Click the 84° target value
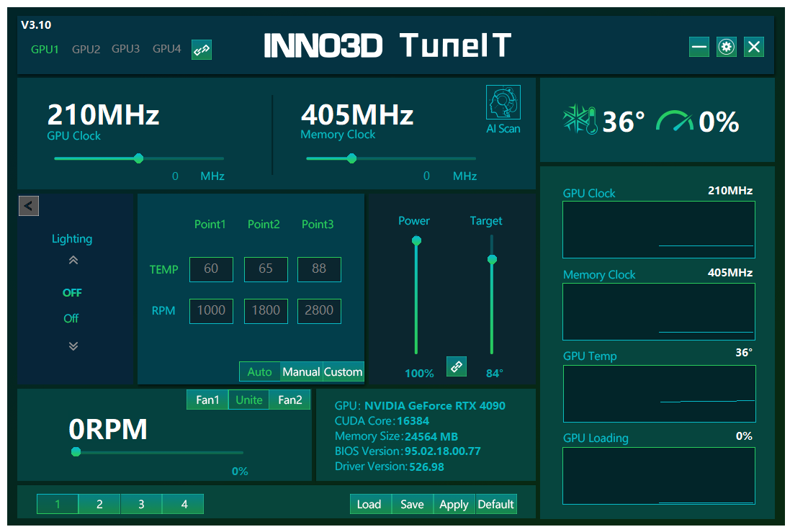Screen dimensions: 790x532 coord(494,374)
